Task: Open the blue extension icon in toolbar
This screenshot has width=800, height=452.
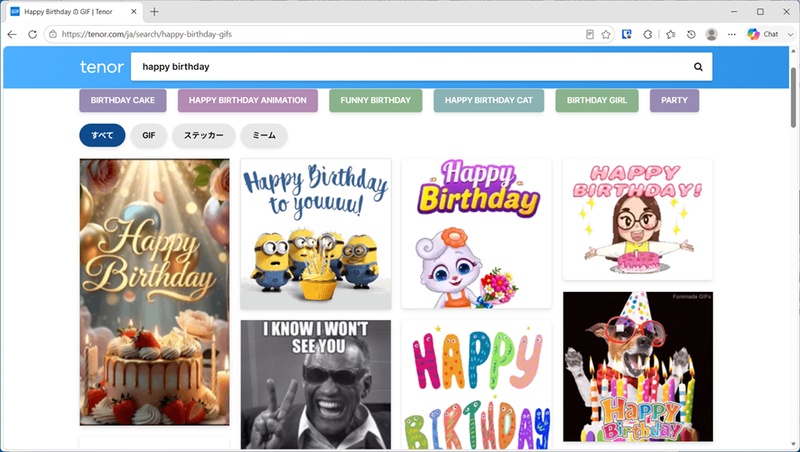Action: click(627, 34)
